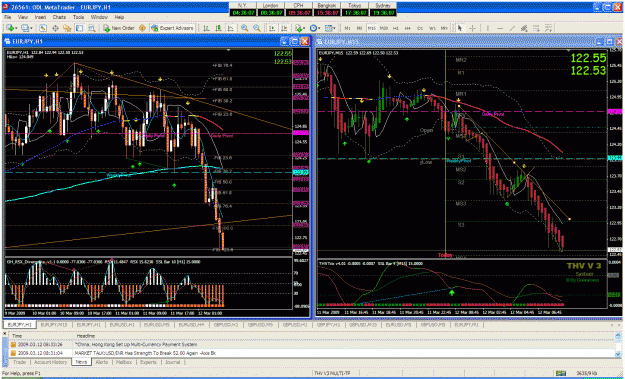Open the Insert menu
The image size is (625, 379).
[40, 17]
